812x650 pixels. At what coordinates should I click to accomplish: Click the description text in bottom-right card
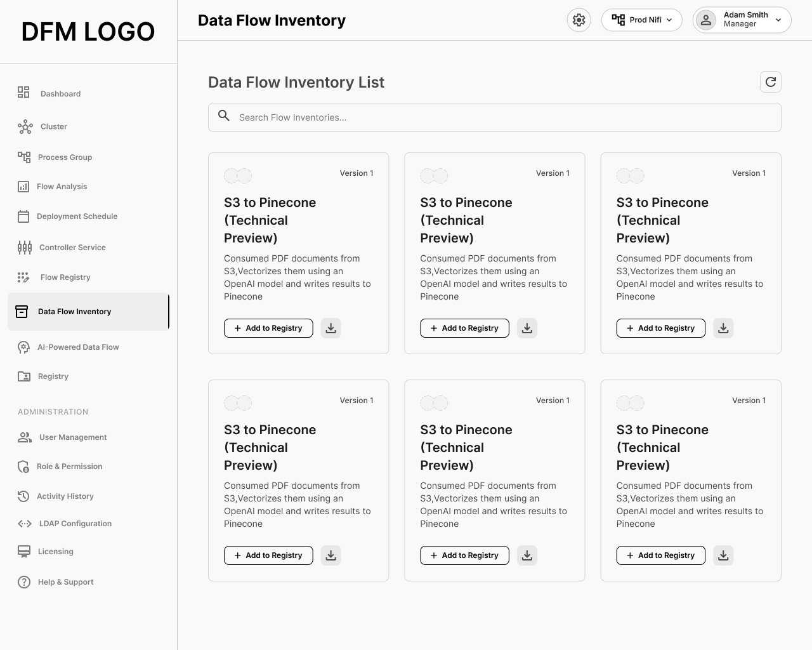[690, 505]
